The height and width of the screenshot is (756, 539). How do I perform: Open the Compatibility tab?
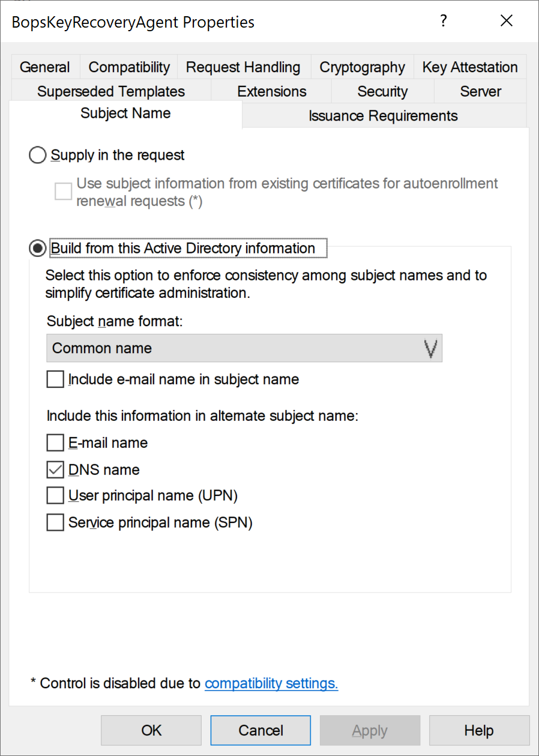pos(129,67)
